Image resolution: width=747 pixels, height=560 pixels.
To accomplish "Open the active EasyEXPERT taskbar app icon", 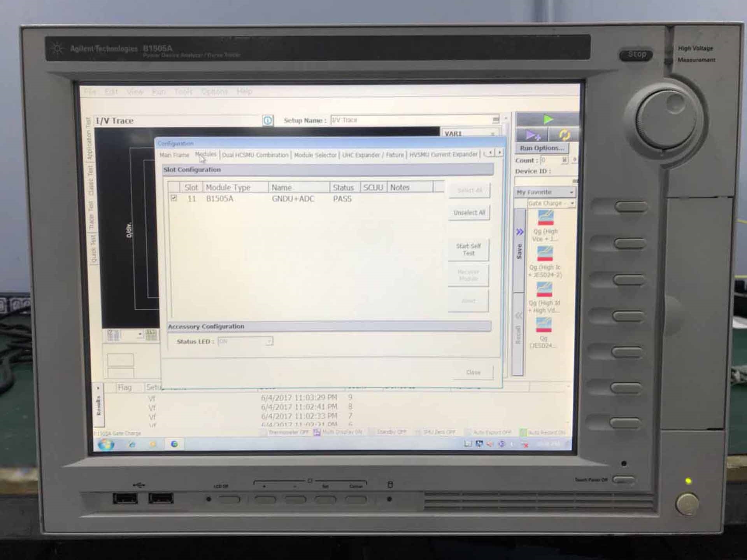I will point(174,444).
